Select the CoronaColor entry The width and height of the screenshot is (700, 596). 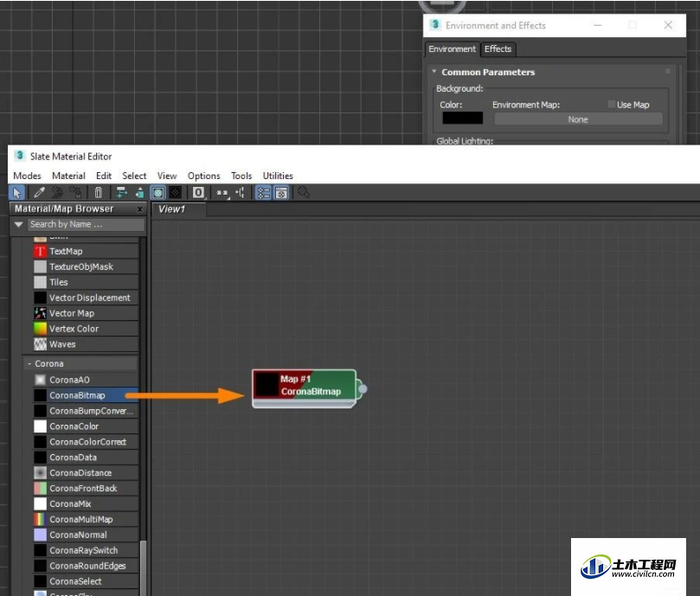[86, 426]
